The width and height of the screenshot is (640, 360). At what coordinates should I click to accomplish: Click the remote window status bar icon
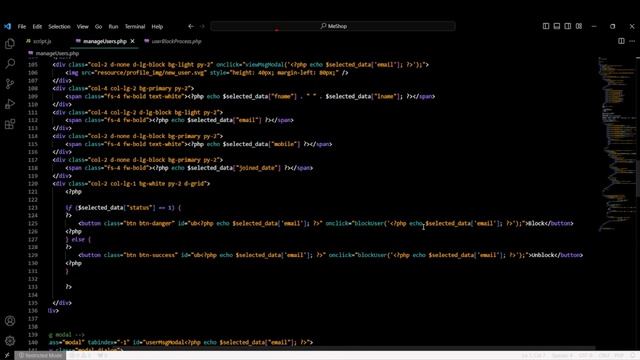pyautogui.click(x=7, y=356)
